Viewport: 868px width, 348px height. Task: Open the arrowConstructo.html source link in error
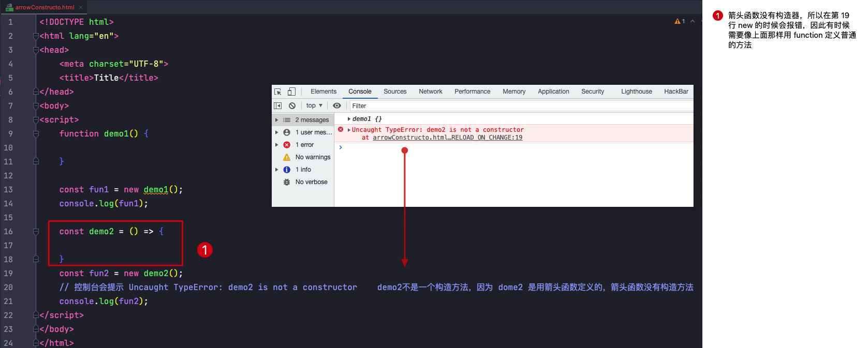(447, 138)
